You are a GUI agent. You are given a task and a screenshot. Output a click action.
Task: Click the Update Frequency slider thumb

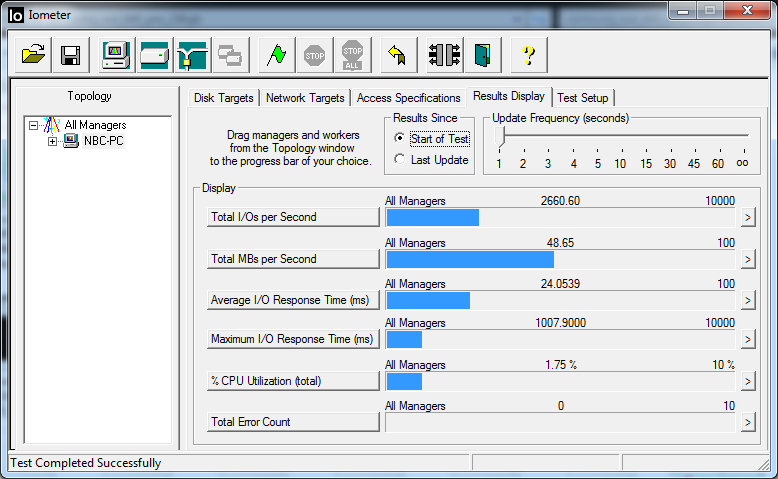tap(500, 137)
